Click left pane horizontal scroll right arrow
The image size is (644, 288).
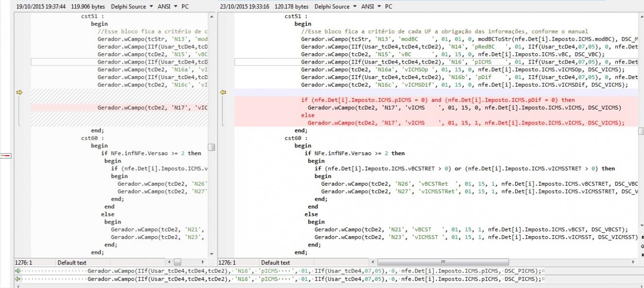[x=204, y=262]
